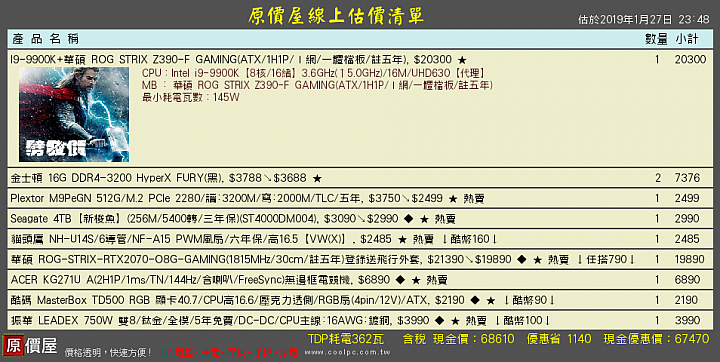Click the 最小耗電瓦數:145W line
This screenshot has width=720, height=362.
pyautogui.click(x=191, y=97)
